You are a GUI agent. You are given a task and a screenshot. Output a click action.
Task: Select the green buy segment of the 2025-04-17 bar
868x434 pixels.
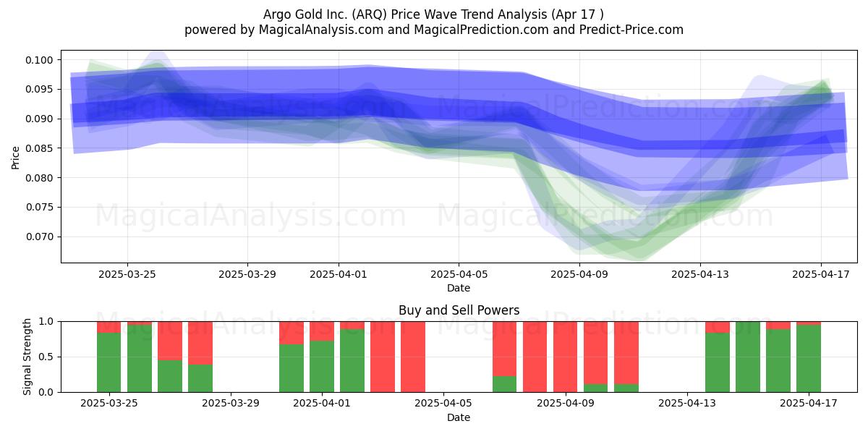(808, 359)
